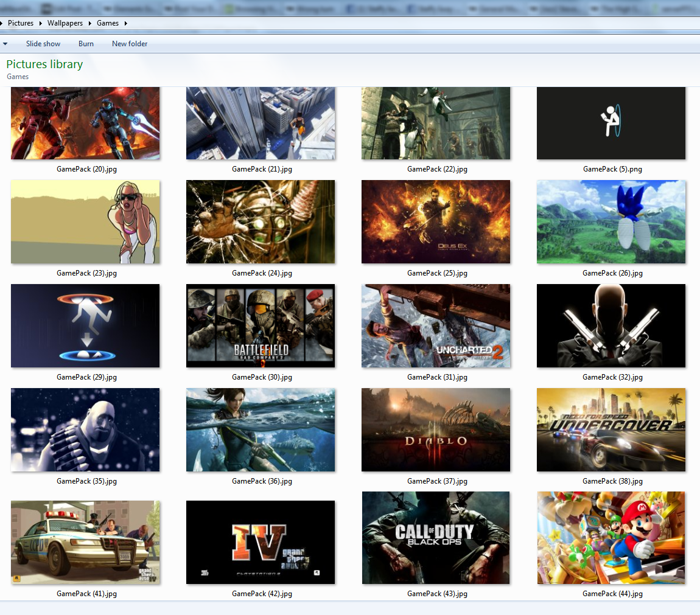The width and height of the screenshot is (700, 615).
Task: Click the GamePack (38).jpg file name
Action: [612, 481]
